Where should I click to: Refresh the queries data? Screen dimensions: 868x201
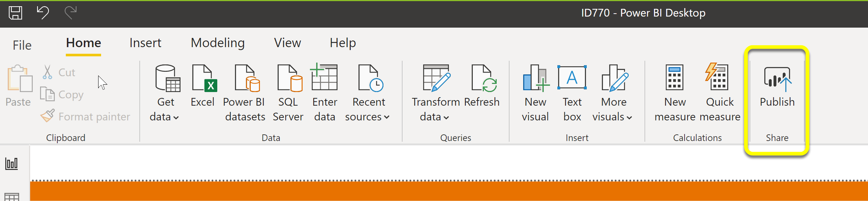[484, 78]
